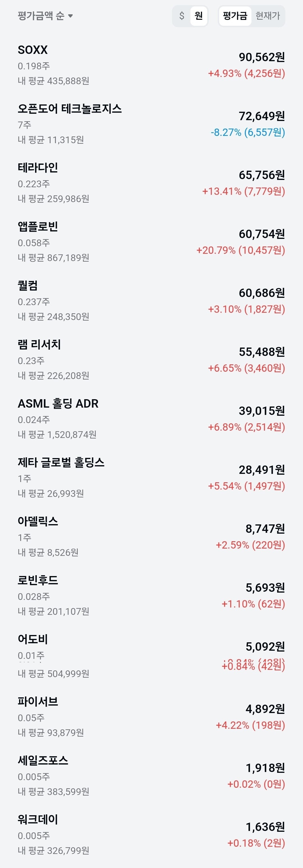Open the 로빈후드 stock entry
303x868 pixels.
(x=151, y=596)
